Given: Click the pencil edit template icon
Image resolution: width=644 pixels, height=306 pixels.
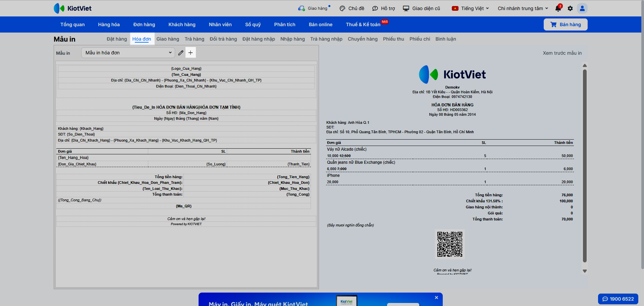Looking at the screenshot, I should click(x=181, y=53).
